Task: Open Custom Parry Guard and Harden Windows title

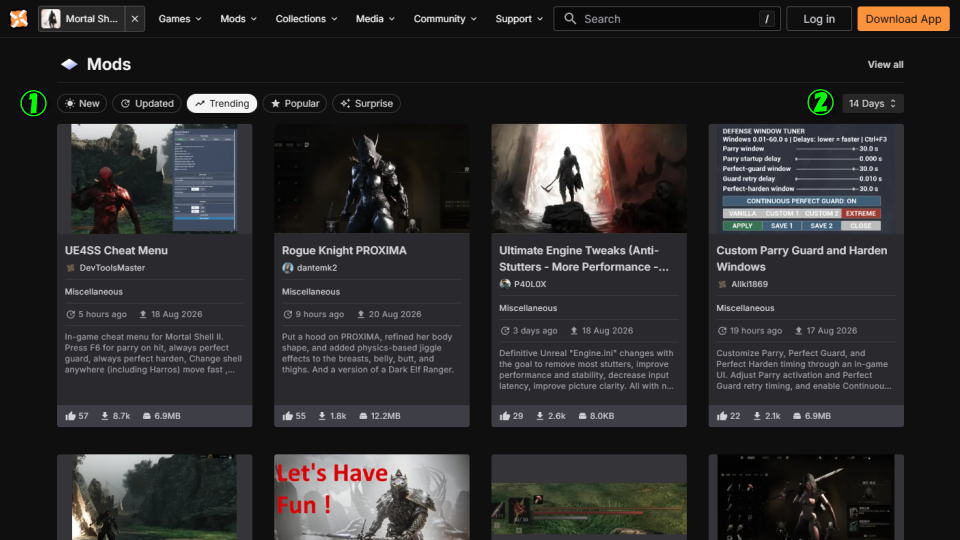Action: [x=801, y=258]
